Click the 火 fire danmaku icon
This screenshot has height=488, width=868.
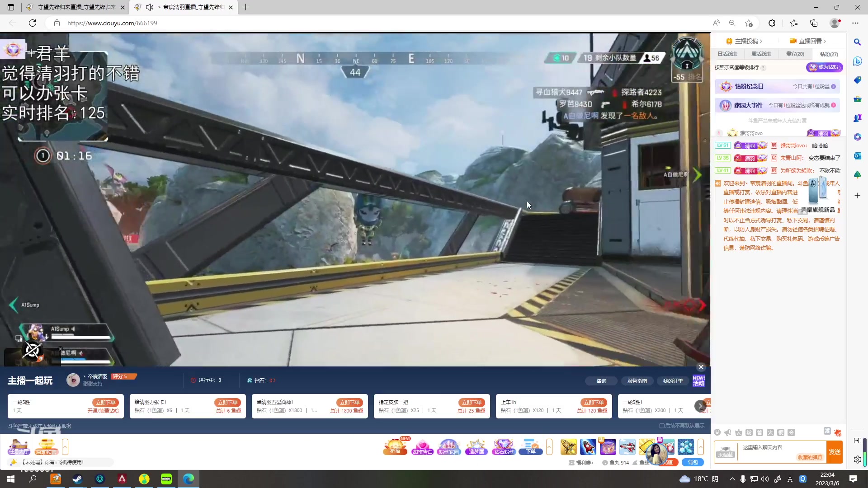[770, 432]
